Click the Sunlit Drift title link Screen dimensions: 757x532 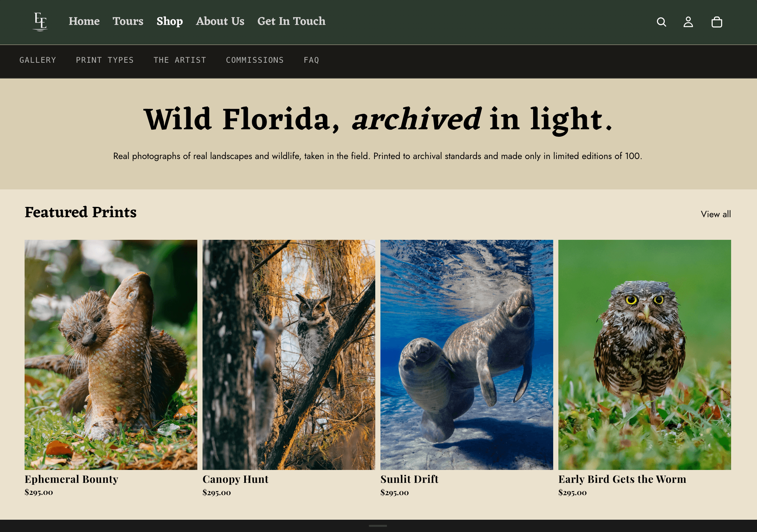(409, 479)
